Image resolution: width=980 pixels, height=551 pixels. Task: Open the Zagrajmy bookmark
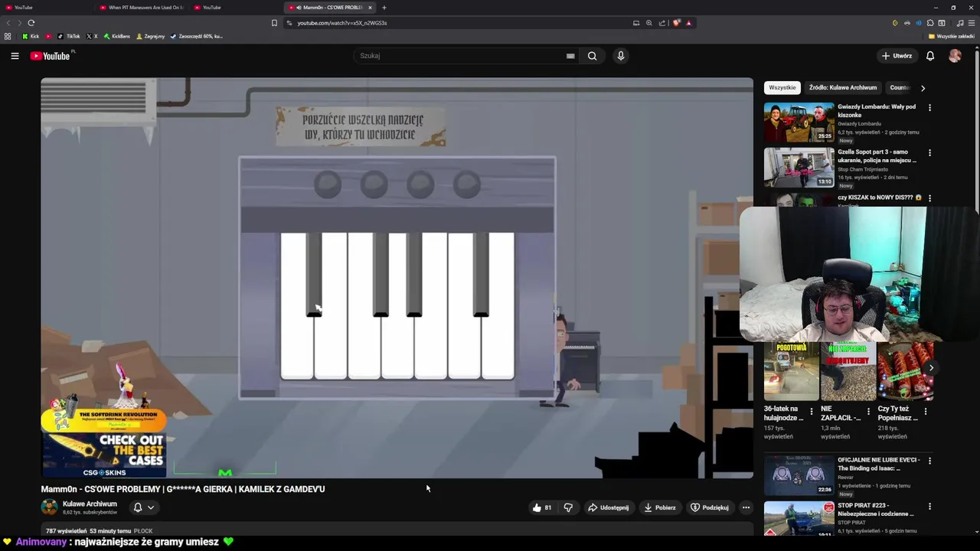[x=150, y=36]
